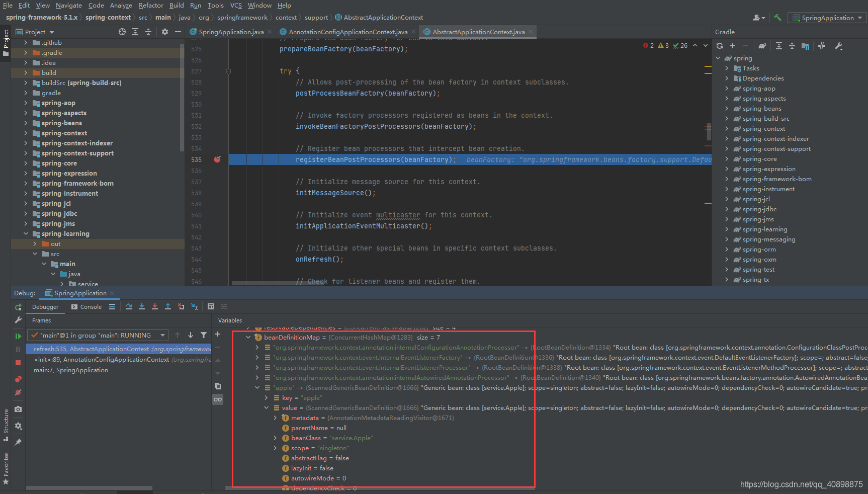
Task: Click the Step Over icon
Action: coord(129,306)
